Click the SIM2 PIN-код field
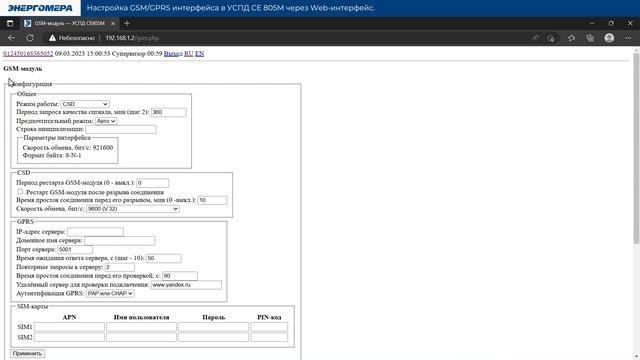640x360 pixels. coord(269,338)
